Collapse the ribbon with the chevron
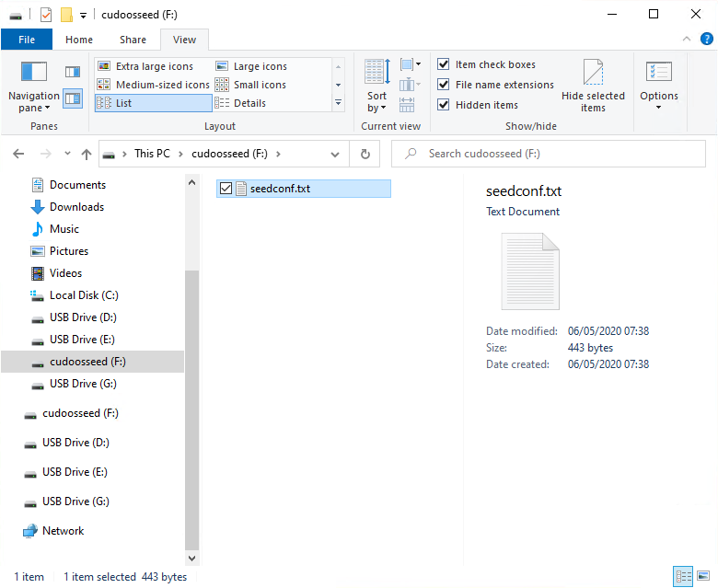Screen dimensions: 718x588 (687, 39)
